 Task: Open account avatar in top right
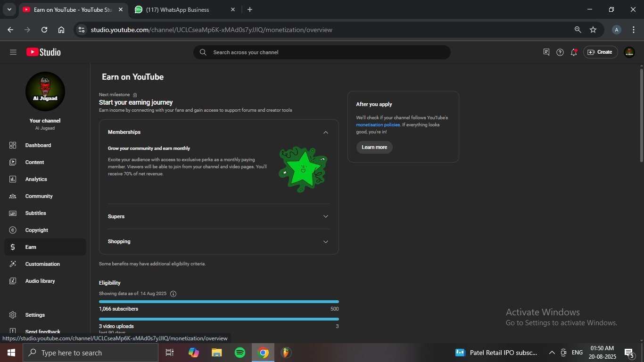629,52
